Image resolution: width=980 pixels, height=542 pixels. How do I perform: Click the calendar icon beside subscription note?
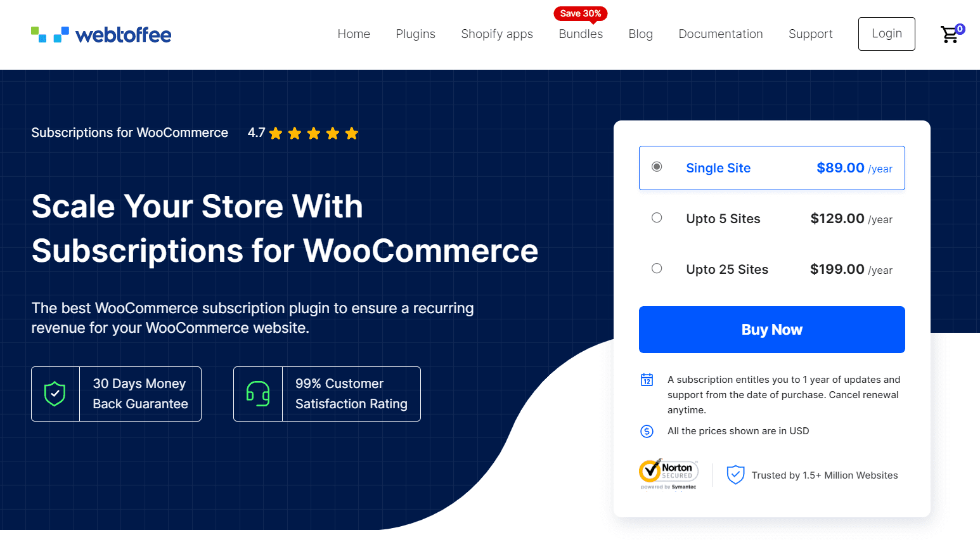click(647, 380)
